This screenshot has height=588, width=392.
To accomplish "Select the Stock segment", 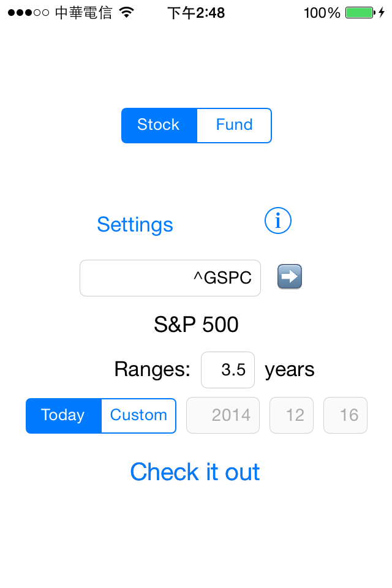I will tap(159, 125).
